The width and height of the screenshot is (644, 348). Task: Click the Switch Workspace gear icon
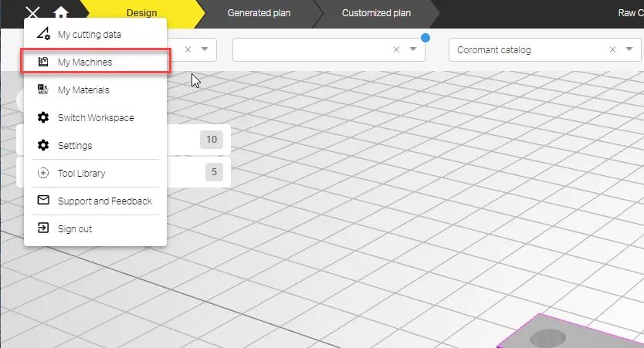point(43,118)
